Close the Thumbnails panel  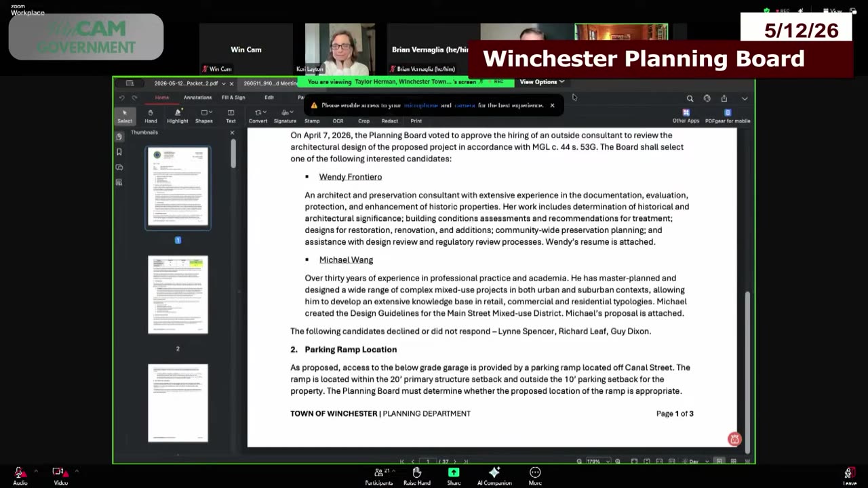232,133
